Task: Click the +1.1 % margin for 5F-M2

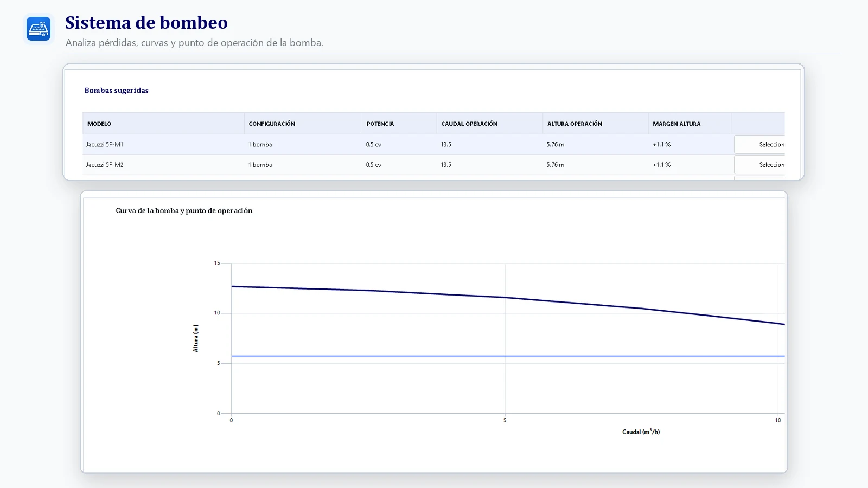Action: tap(661, 165)
